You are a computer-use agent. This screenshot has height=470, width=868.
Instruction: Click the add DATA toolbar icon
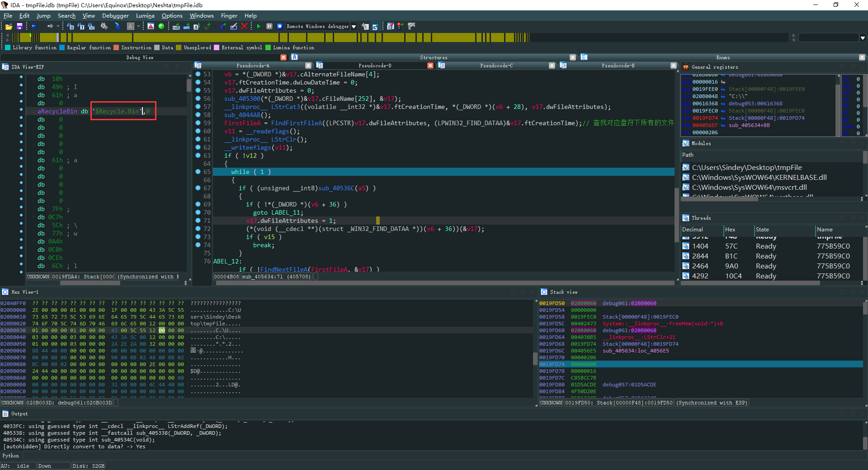[x=186, y=27]
